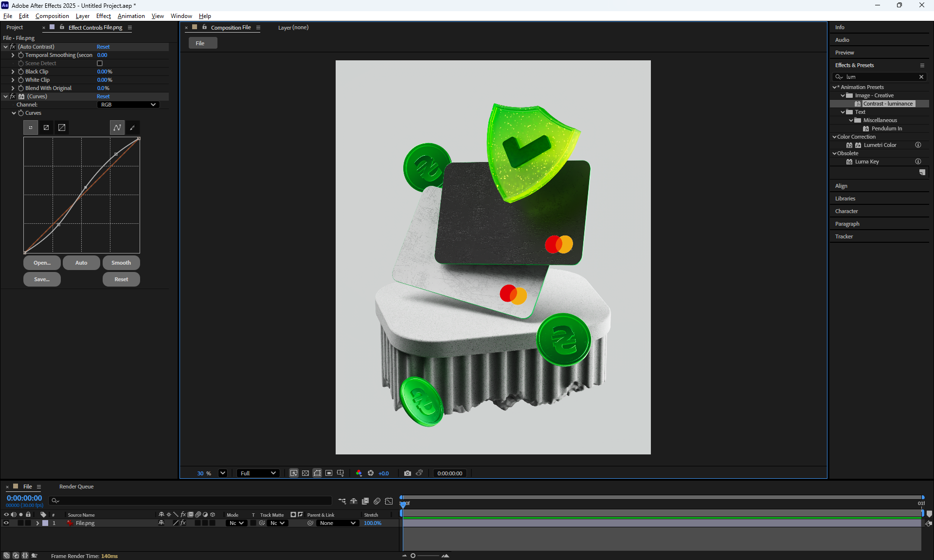The image size is (934, 560).
Task: Click the Lumetri Color effect preset
Action: point(880,145)
